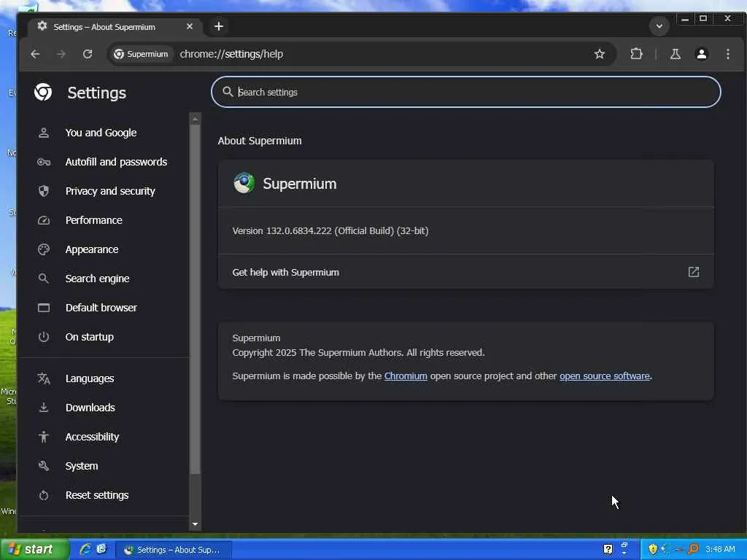Click the key icon for Autofill and passwords
This screenshot has height=560, width=747.
click(x=43, y=162)
